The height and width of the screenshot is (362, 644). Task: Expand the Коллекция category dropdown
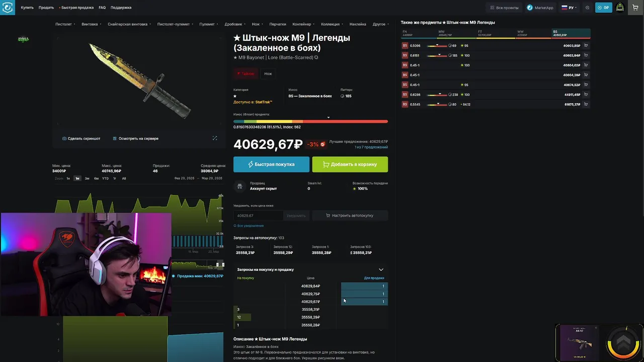332,24
